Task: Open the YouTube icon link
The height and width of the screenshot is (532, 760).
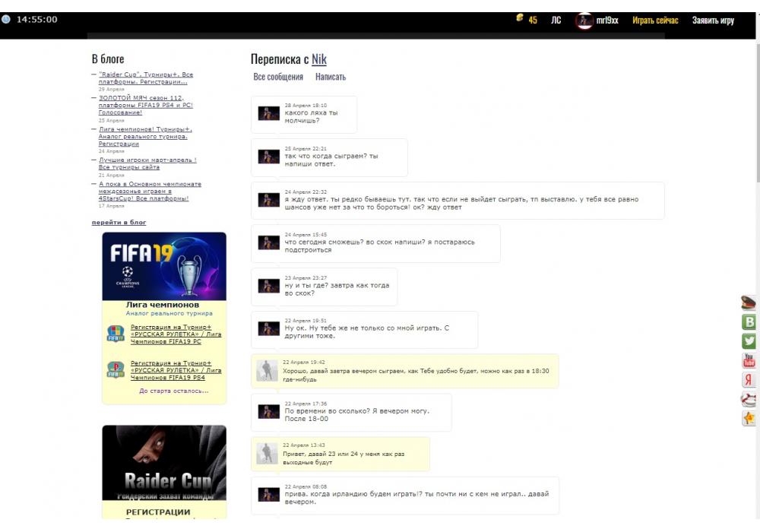Action: pos(749,360)
